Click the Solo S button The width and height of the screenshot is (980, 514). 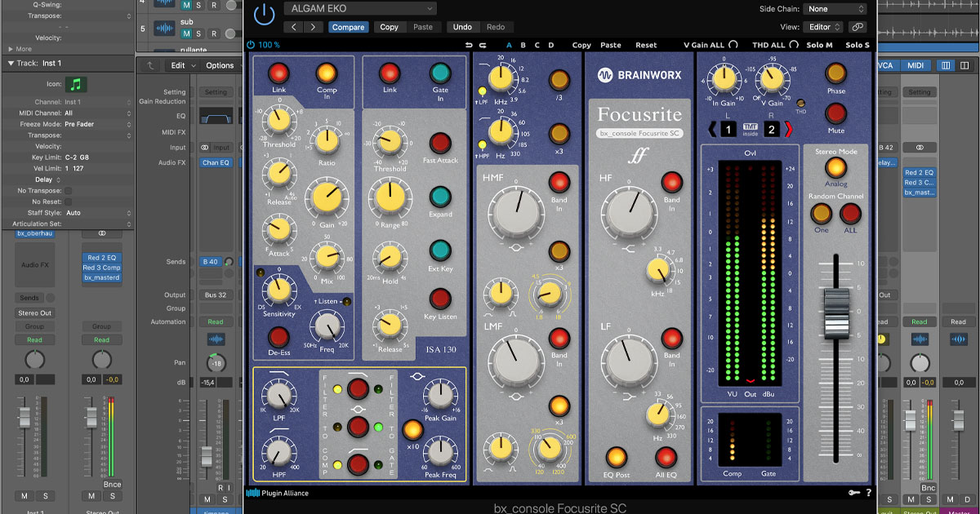click(857, 45)
